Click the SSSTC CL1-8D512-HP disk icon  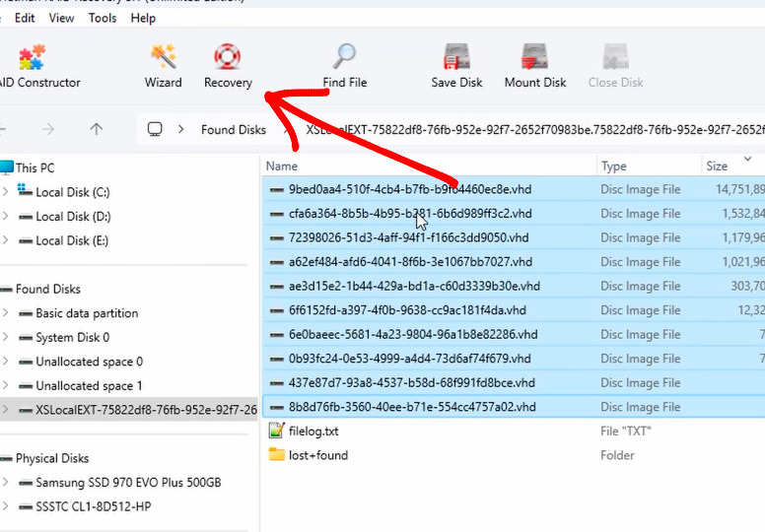pos(26,507)
